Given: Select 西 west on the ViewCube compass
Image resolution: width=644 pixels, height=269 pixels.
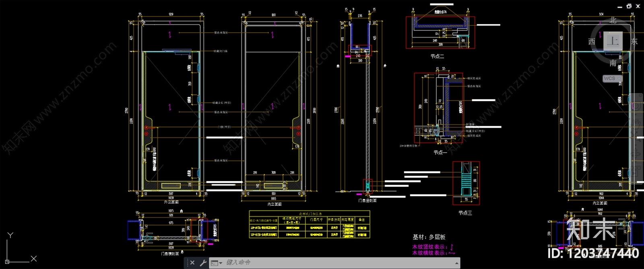Looking at the screenshot, I should pyautogui.click(x=592, y=41).
